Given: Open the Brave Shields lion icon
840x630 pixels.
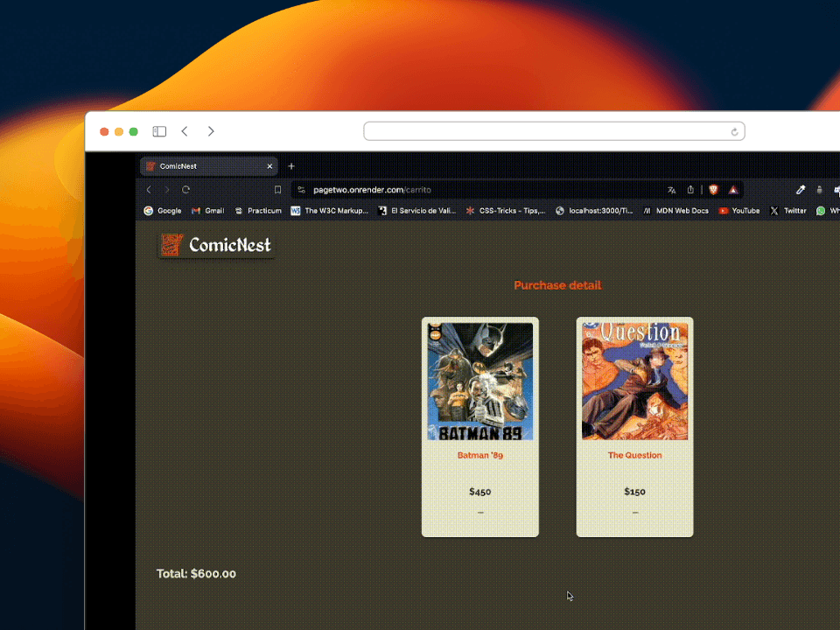Looking at the screenshot, I should (713, 190).
